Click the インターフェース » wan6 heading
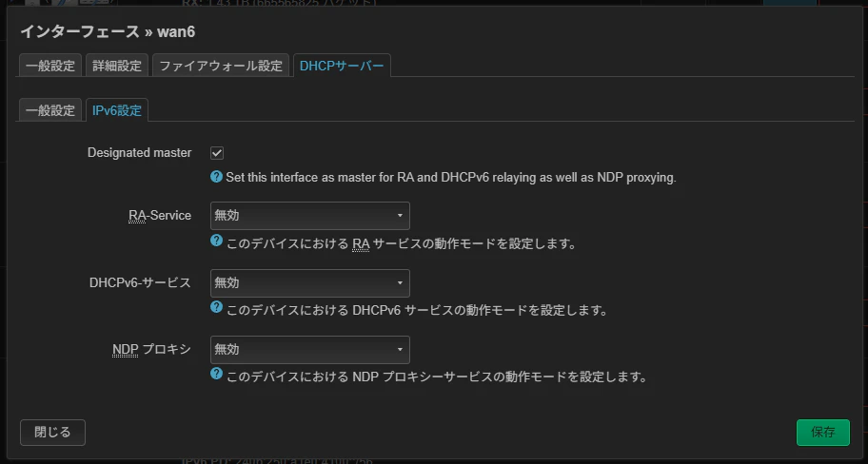Image resolution: width=868 pixels, height=464 pixels. (108, 31)
